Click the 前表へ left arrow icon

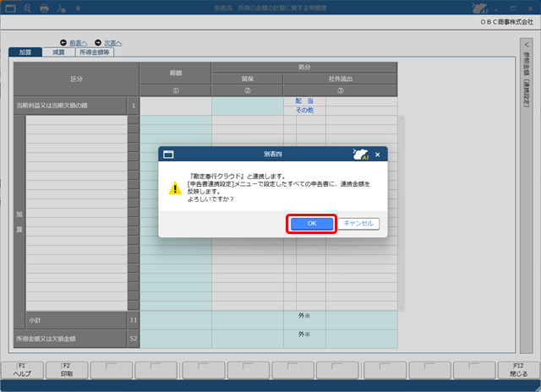[x=63, y=43]
